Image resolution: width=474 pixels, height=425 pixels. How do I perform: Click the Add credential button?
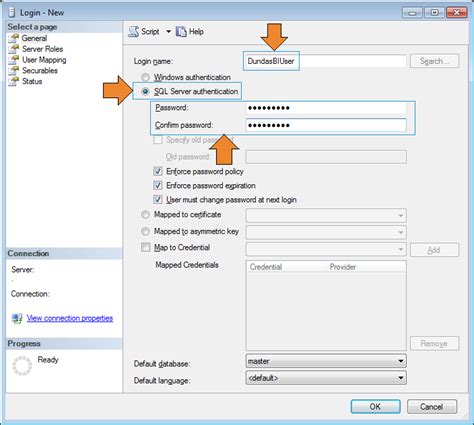(434, 250)
